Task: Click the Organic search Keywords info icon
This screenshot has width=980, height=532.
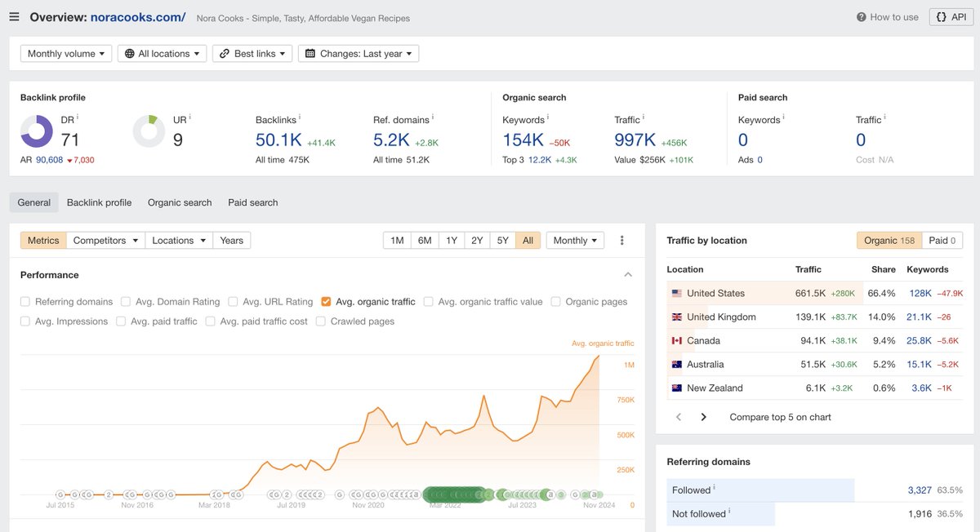Action: click(x=549, y=118)
